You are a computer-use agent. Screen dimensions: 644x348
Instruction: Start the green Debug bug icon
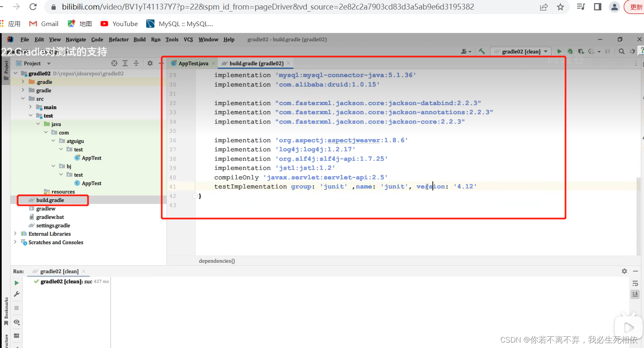tap(570, 51)
